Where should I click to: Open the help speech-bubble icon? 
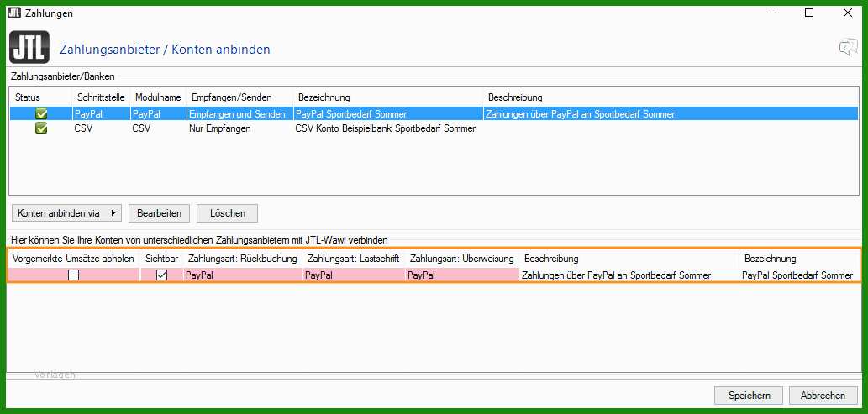[x=848, y=48]
